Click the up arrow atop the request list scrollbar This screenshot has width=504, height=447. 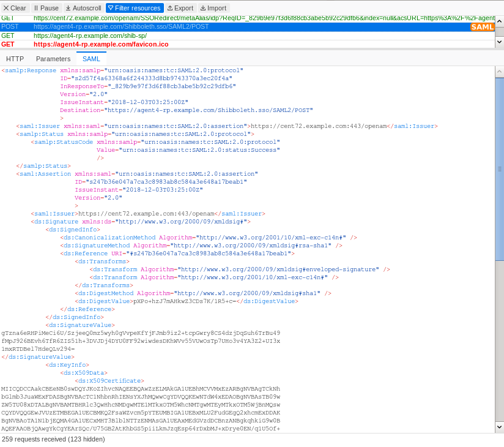coord(500,21)
